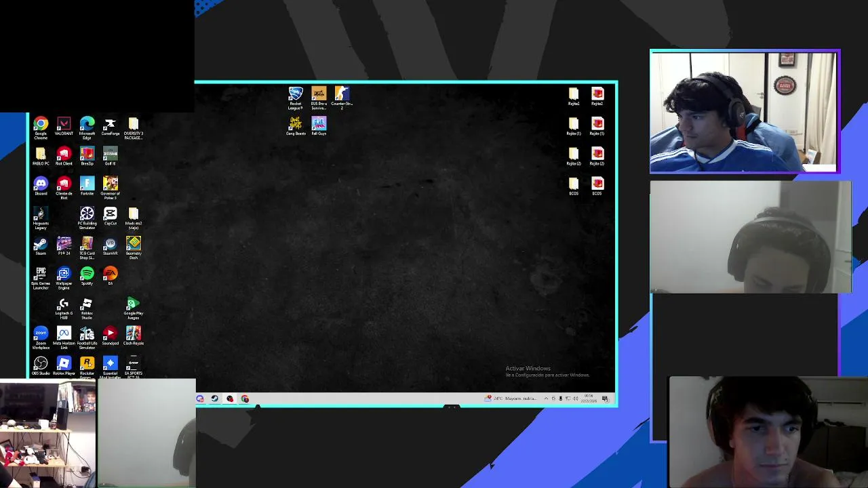Select the red Rojita (2) archive file
This screenshot has height=488, width=868.
[x=597, y=156]
